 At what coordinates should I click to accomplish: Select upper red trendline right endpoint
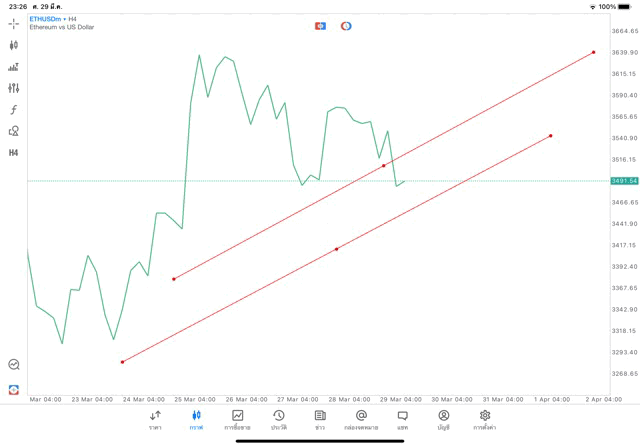click(594, 52)
